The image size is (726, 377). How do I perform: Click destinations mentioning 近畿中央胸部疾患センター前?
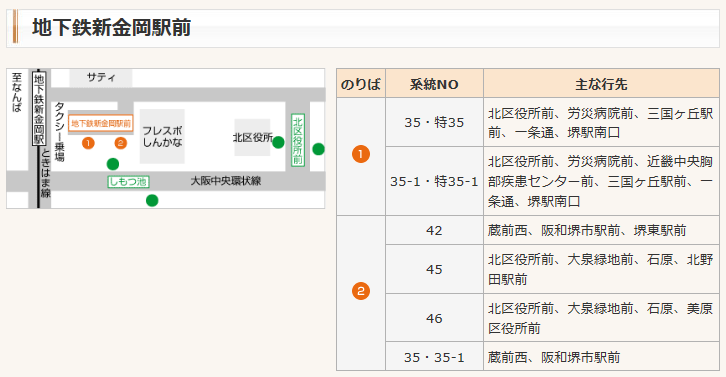[x=601, y=181]
